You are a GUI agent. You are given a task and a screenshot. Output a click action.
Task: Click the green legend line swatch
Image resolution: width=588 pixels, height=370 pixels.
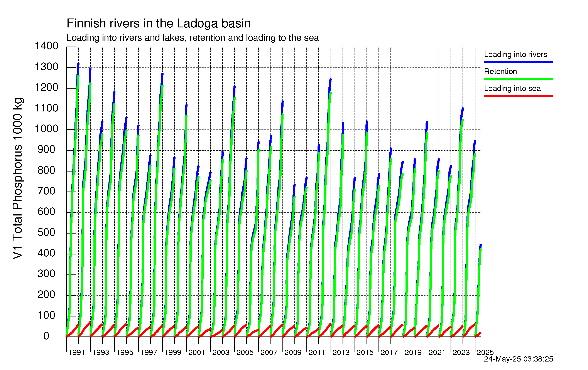point(519,79)
